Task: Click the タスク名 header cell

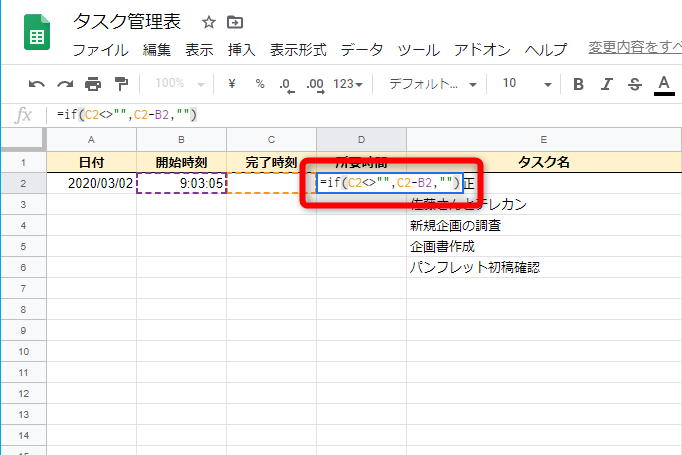Action: [x=544, y=163]
